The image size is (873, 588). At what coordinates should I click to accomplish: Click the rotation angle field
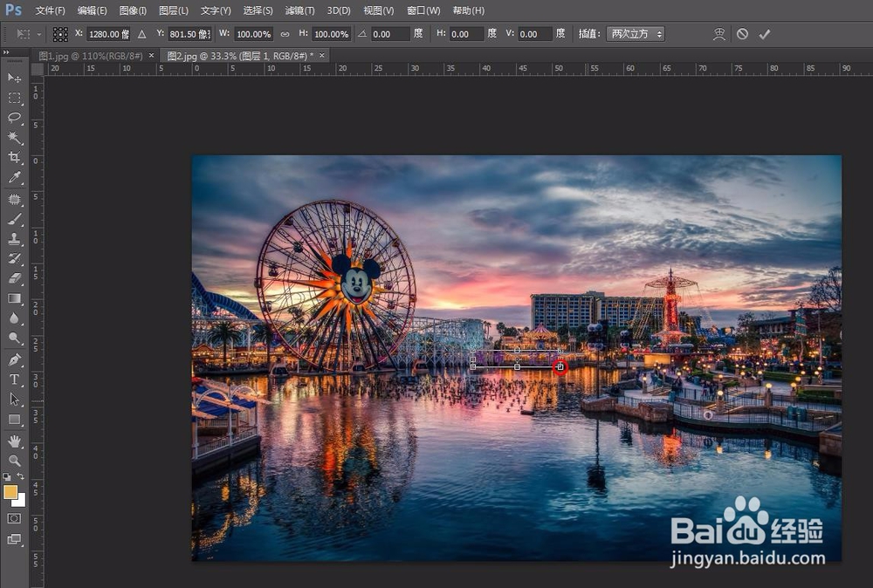click(x=390, y=35)
